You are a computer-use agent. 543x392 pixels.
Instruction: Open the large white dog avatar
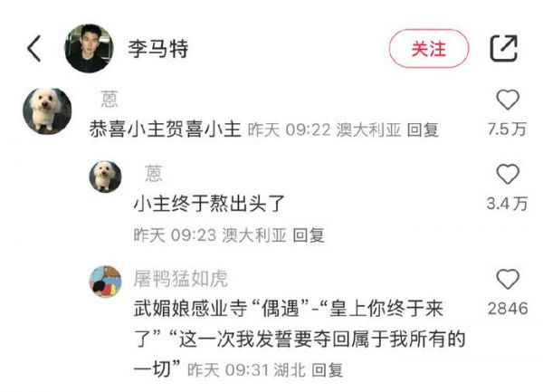[x=47, y=111]
